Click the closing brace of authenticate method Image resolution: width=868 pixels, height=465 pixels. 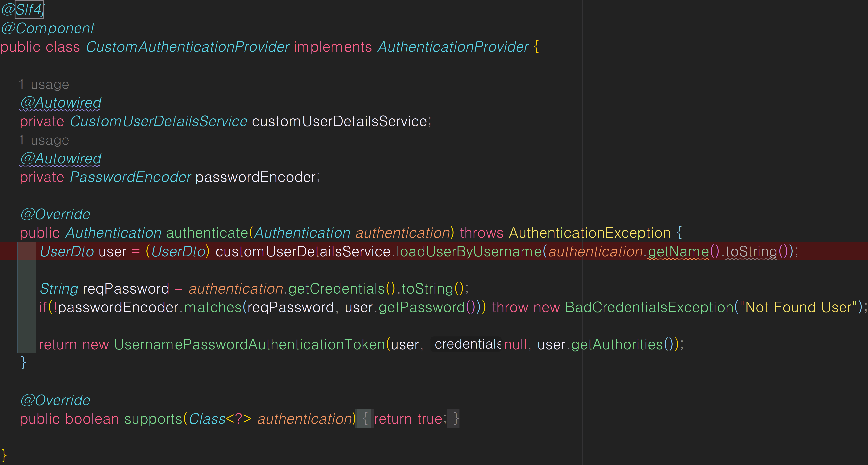click(23, 363)
